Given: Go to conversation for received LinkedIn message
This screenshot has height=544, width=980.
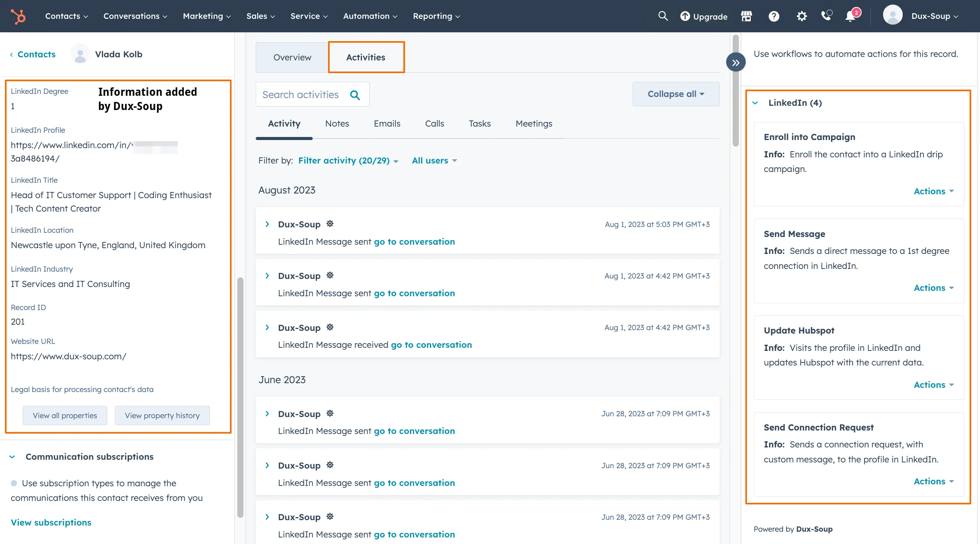Looking at the screenshot, I should click(x=431, y=345).
